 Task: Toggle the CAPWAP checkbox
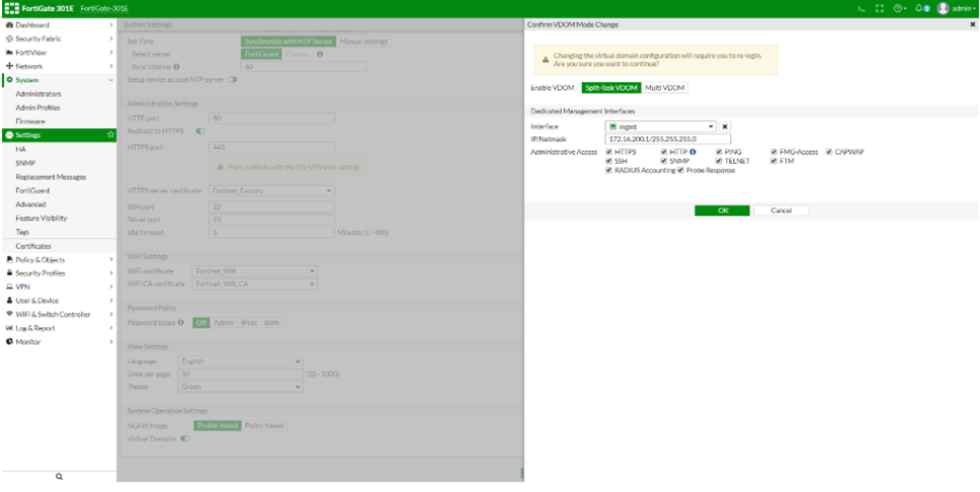click(830, 152)
